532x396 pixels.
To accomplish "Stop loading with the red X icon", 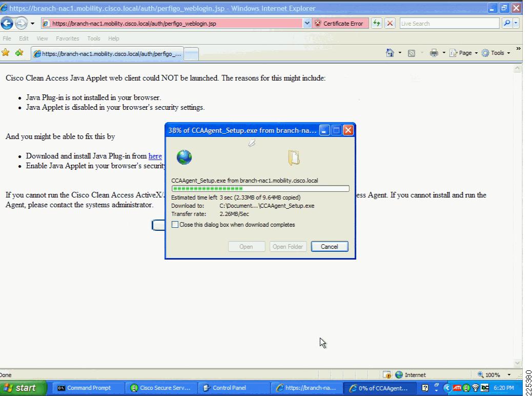I will (x=390, y=24).
